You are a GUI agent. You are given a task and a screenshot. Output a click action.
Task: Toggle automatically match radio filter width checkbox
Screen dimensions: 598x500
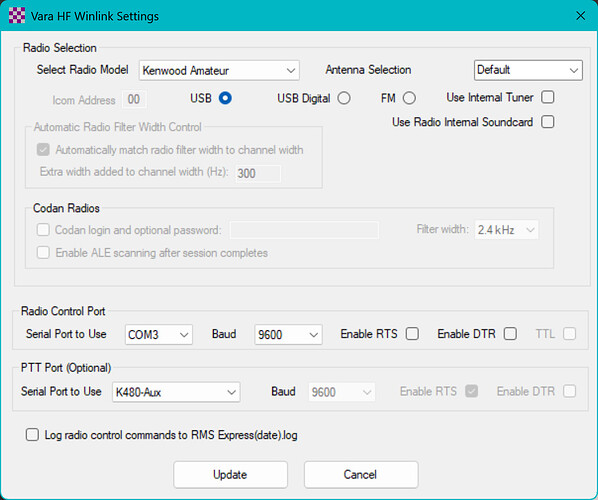point(43,150)
